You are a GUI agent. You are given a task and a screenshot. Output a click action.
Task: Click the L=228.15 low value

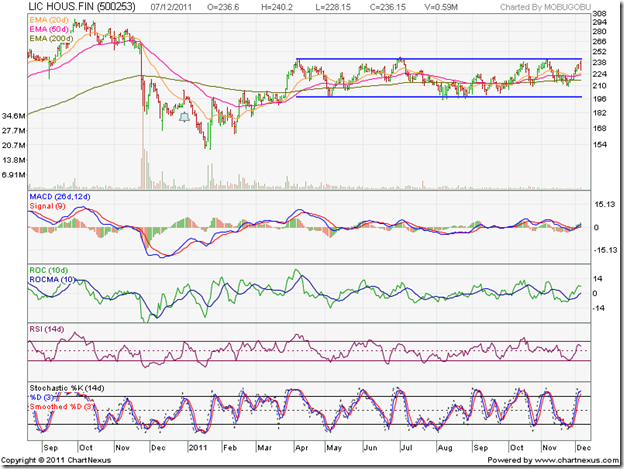click(x=333, y=7)
